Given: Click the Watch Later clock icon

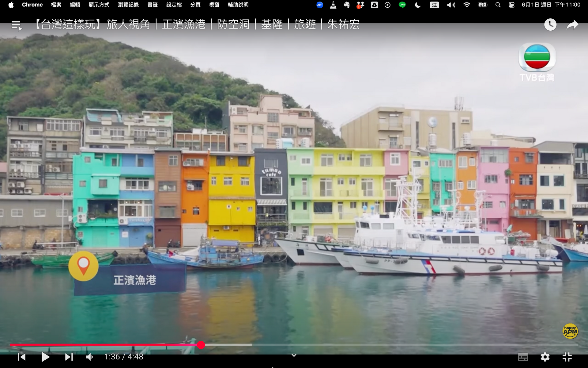Looking at the screenshot, I should point(550,25).
